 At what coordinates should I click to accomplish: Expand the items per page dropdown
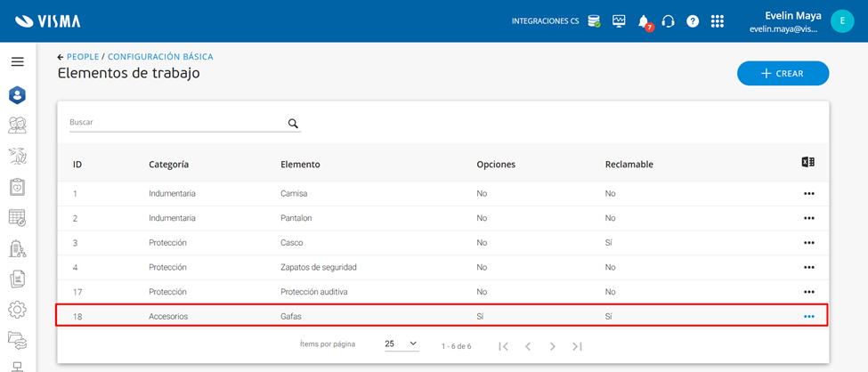point(402,344)
